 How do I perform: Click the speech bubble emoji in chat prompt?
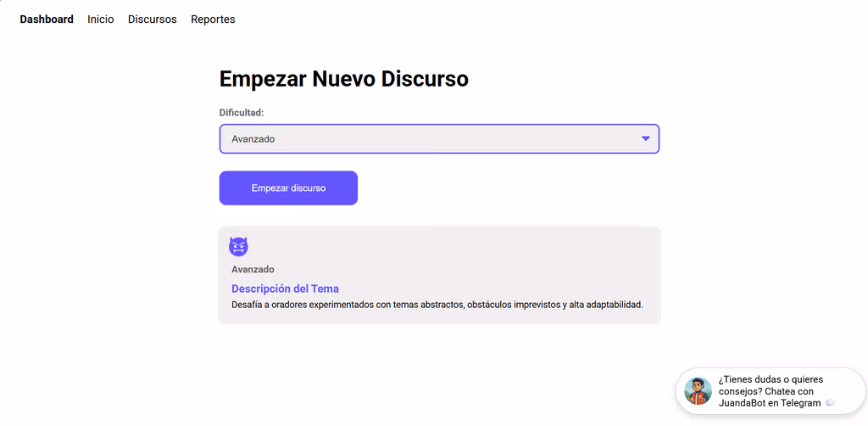point(830,403)
